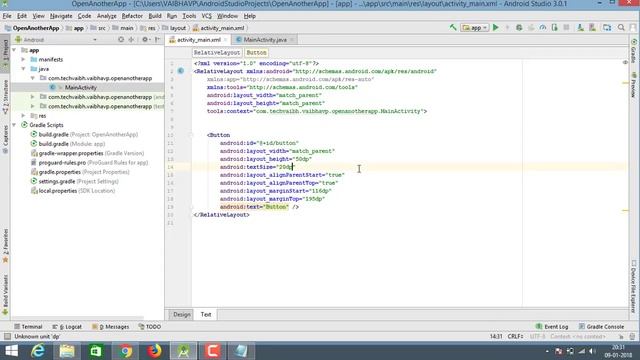Select gradle-wrapper.properties file
Image resolution: width=640 pixels, height=360 pixels.
coord(87,153)
